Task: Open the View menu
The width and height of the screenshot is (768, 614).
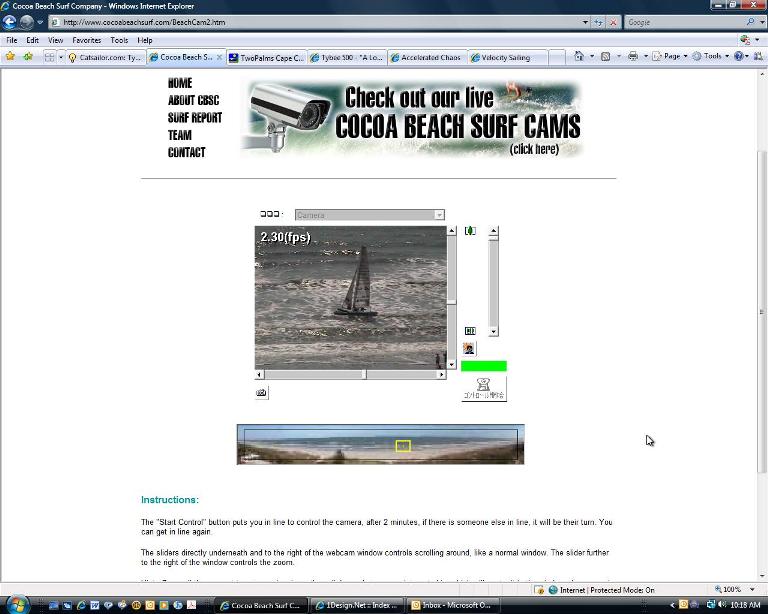Action: pyautogui.click(x=55, y=40)
